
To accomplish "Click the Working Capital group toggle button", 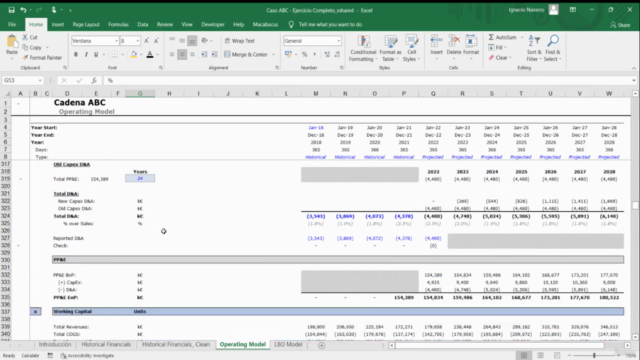I will tap(36, 311).
